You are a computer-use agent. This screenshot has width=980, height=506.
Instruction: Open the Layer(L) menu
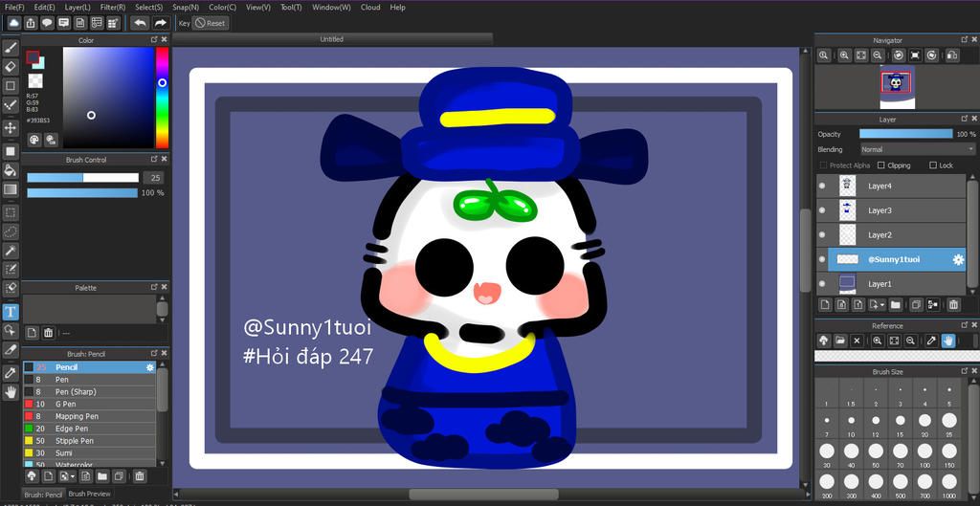(78, 8)
